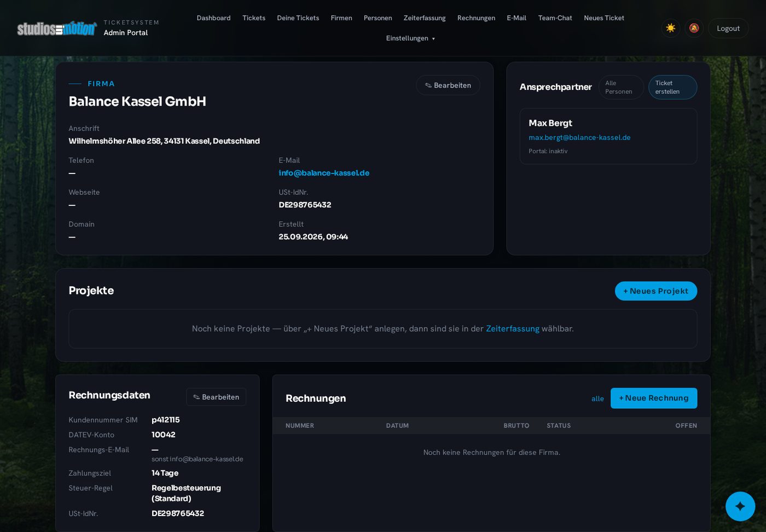Select the USt-IdNr. value DE298765432 in Firma card

coord(305,205)
